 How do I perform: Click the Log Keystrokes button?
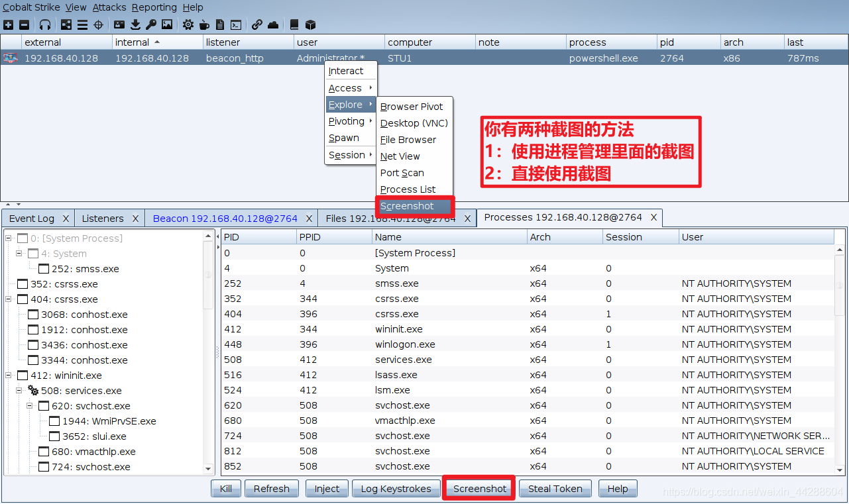point(396,489)
